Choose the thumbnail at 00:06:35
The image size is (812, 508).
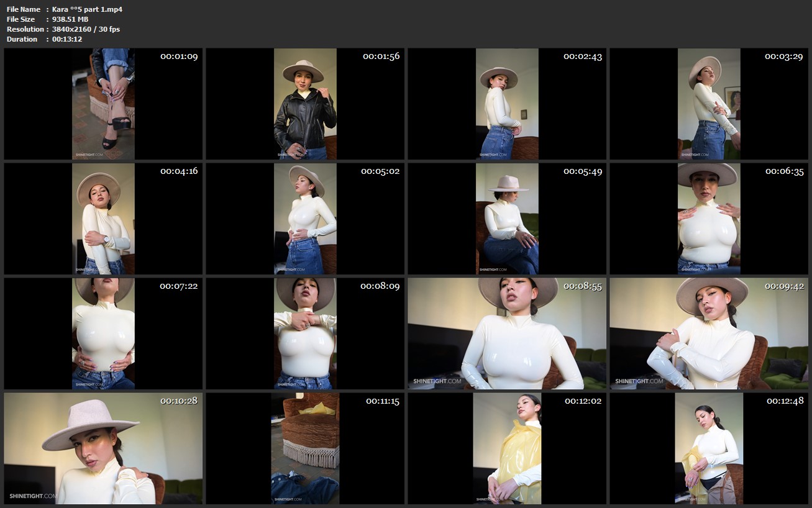[709, 219]
